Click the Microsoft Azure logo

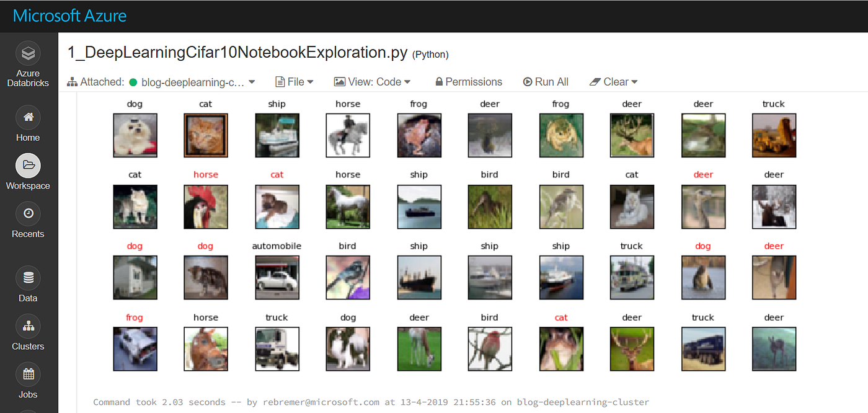point(69,16)
